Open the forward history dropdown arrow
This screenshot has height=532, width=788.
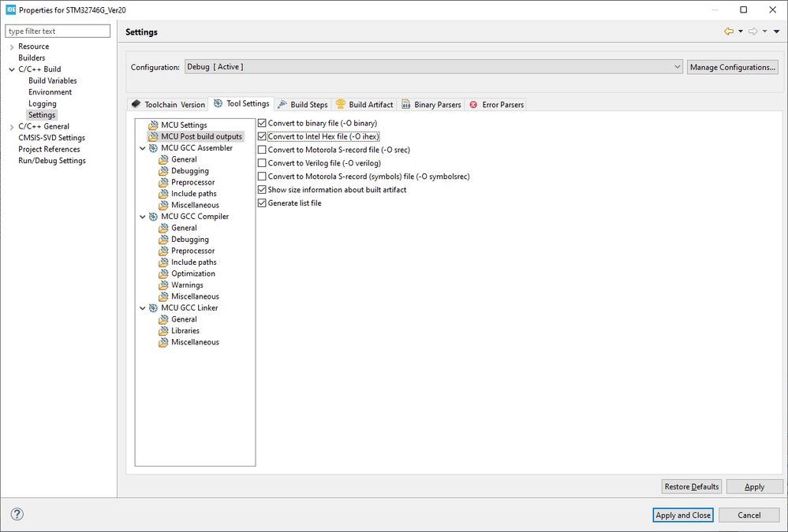[764, 32]
